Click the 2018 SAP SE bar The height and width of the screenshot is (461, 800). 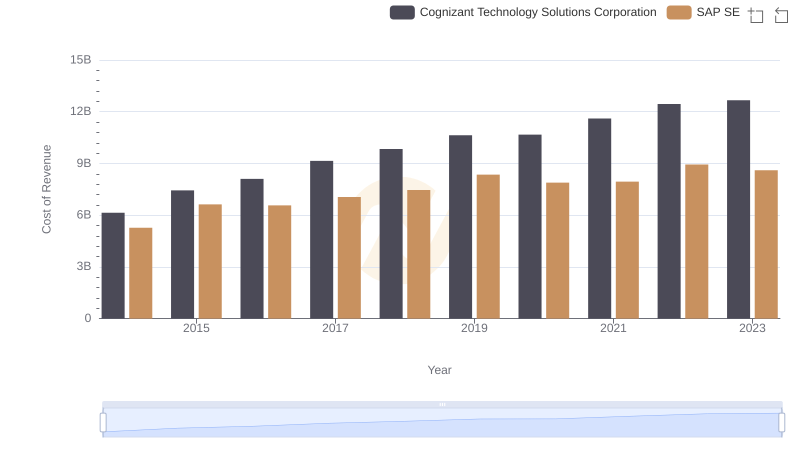pyautogui.click(x=419, y=254)
